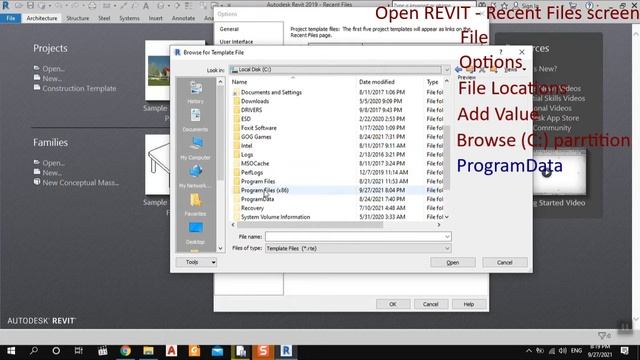Screen dimensions: 640x360
Task: Open the History place in dialog sidebar
Action: click(x=196, y=92)
